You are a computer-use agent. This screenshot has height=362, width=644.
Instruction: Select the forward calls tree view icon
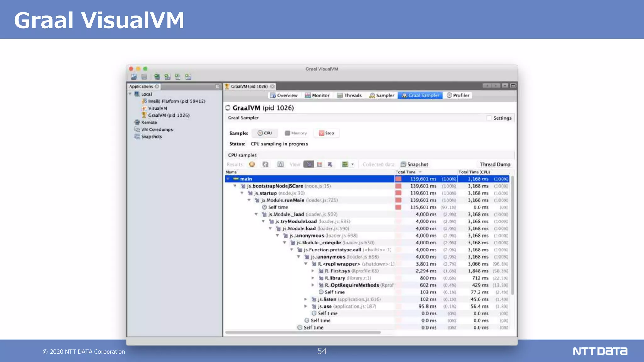coord(309,164)
